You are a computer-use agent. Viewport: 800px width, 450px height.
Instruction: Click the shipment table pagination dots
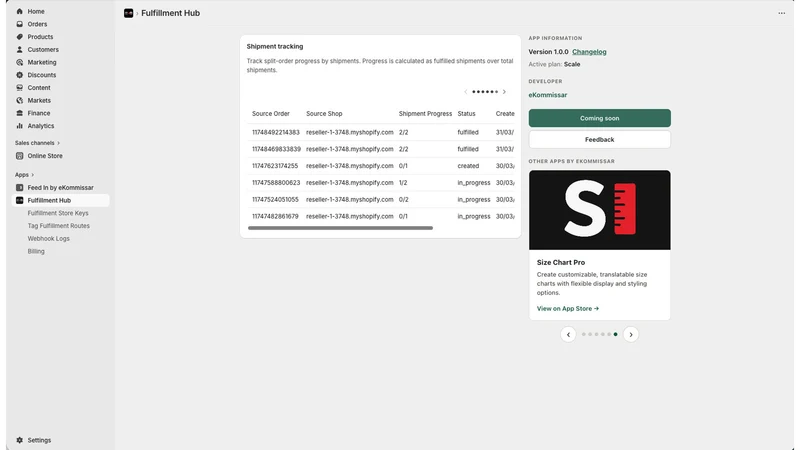(x=485, y=92)
